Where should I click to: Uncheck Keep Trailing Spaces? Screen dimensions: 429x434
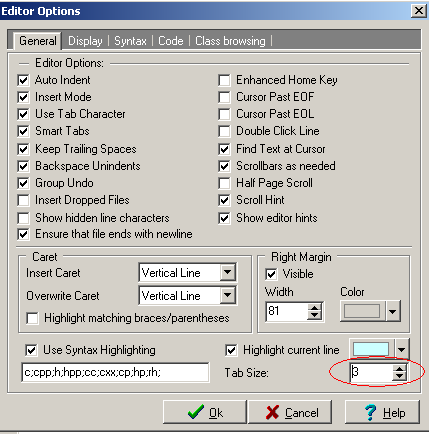(23, 149)
